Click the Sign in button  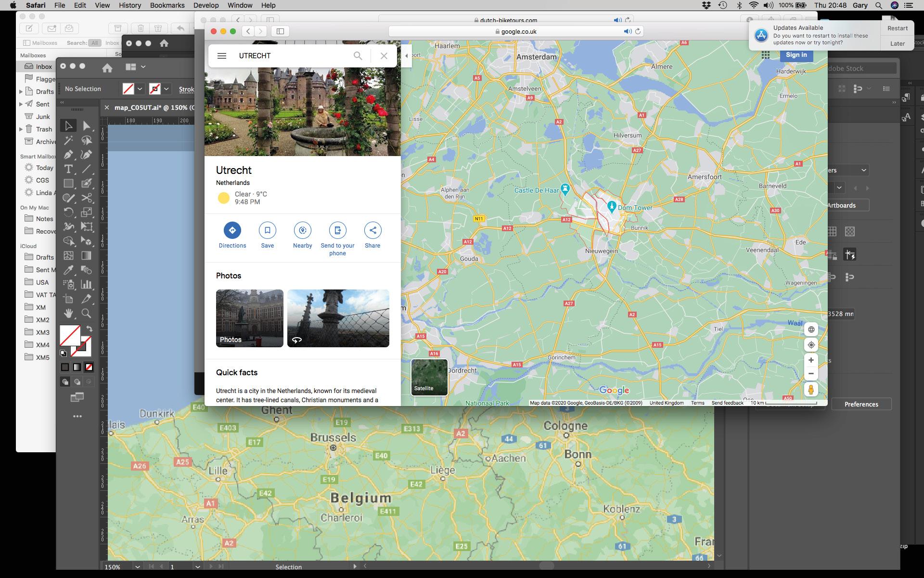796,55
